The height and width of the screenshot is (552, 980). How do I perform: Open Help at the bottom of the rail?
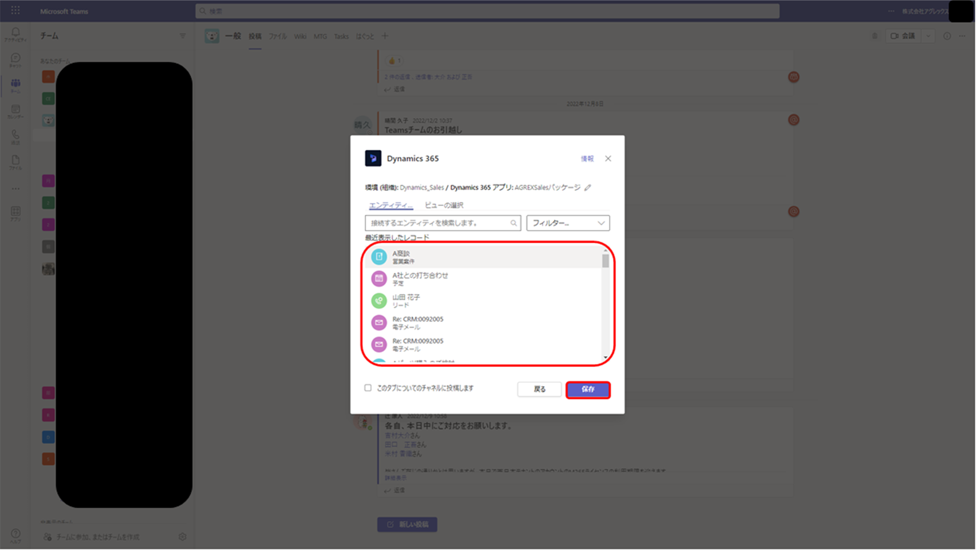coord(16,536)
